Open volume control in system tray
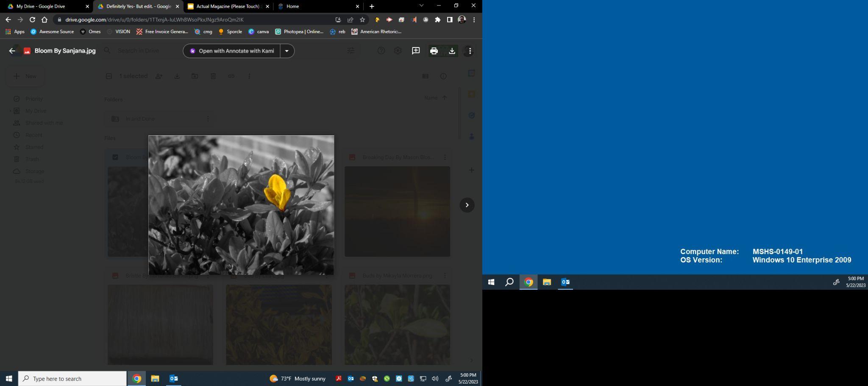This screenshot has height=386, width=868. pyautogui.click(x=435, y=379)
